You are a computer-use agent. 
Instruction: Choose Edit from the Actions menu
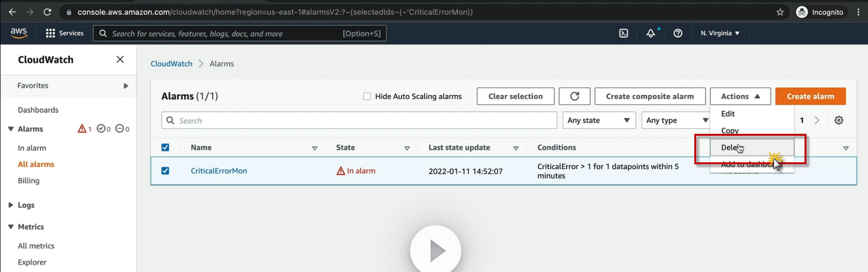click(728, 114)
